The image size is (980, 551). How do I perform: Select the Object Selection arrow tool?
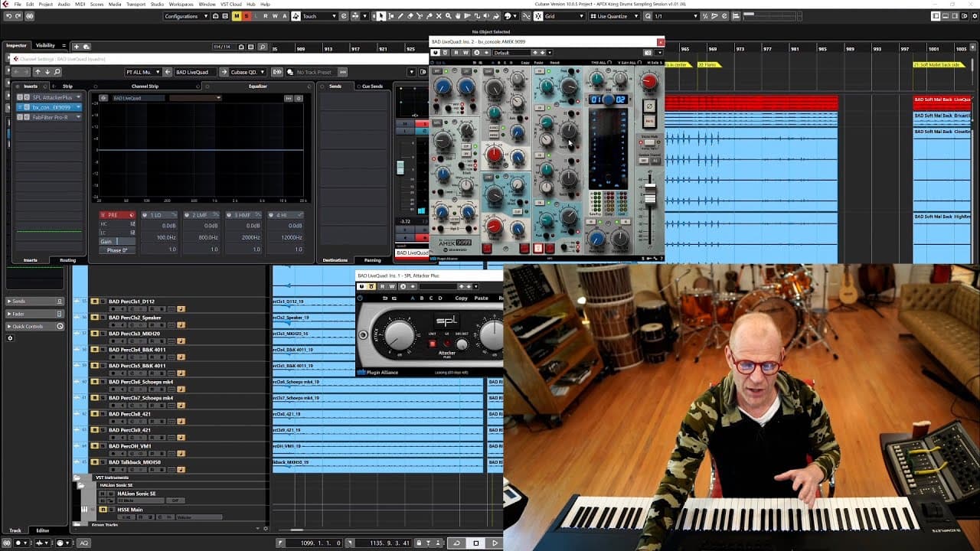point(381,16)
